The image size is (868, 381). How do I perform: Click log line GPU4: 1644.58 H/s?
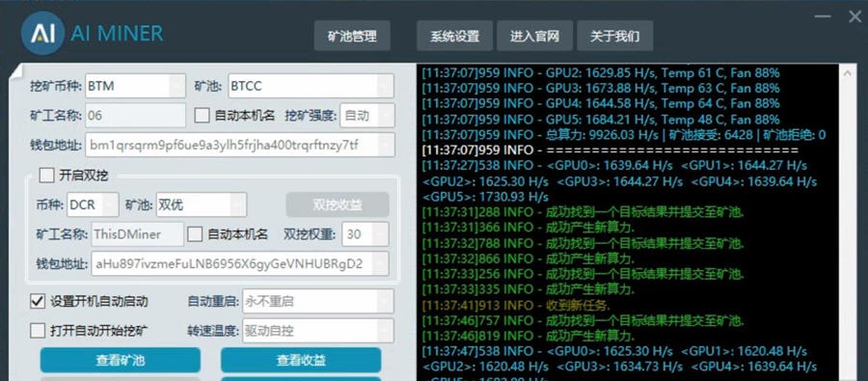(x=601, y=103)
